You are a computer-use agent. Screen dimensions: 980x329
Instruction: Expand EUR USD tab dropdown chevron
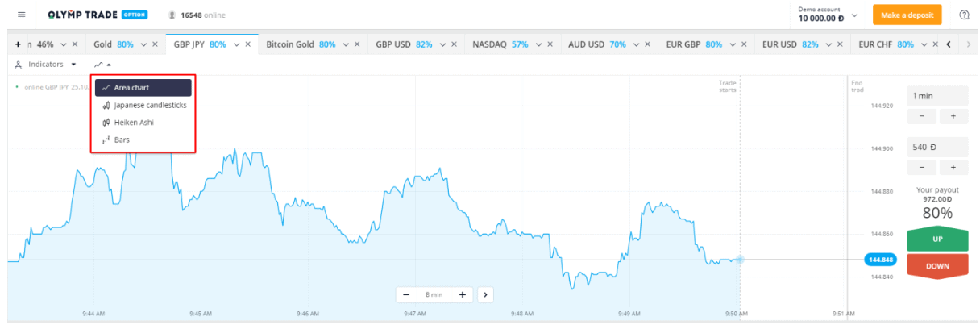click(828, 44)
